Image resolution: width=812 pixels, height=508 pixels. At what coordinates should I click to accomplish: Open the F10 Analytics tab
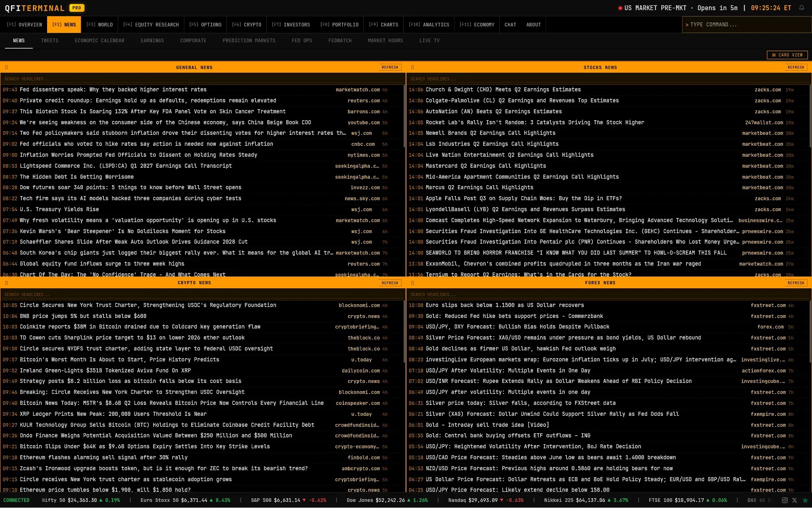tap(429, 25)
